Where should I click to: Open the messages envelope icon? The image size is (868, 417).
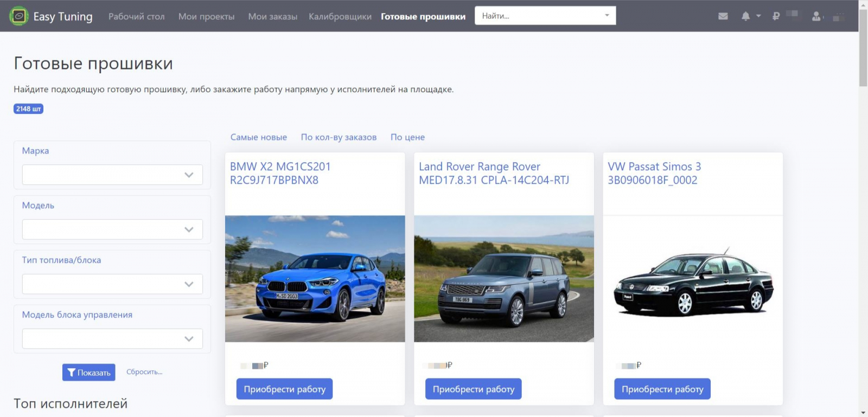click(723, 16)
